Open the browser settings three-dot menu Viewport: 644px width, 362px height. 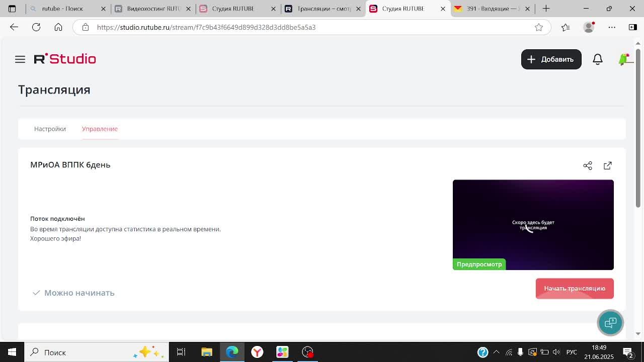tap(612, 27)
